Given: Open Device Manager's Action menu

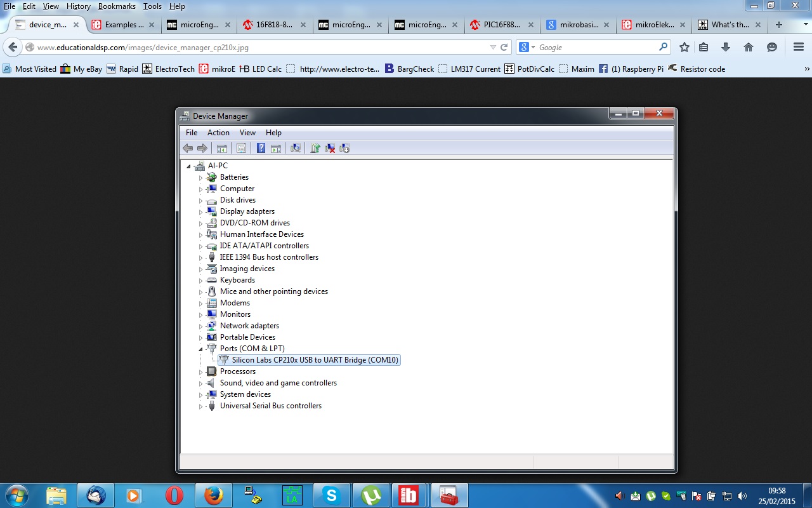Looking at the screenshot, I should [218, 133].
